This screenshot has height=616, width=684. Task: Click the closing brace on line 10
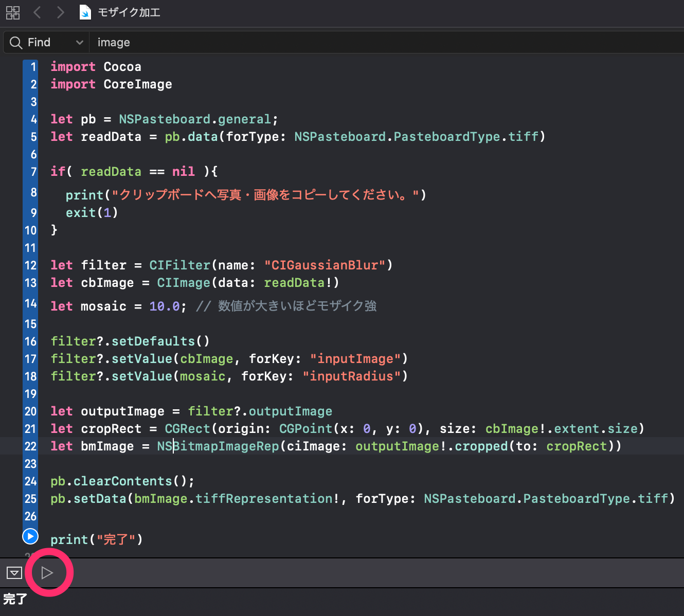pyautogui.click(x=54, y=230)
